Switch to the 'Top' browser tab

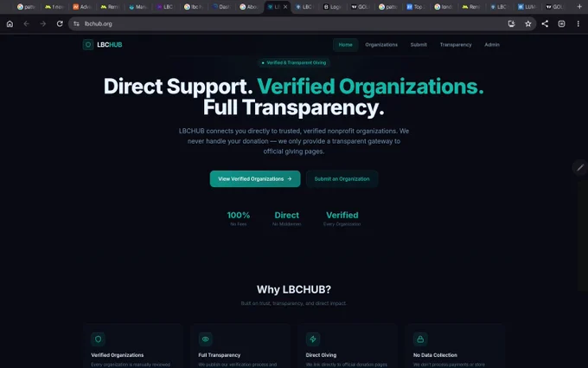416,7
